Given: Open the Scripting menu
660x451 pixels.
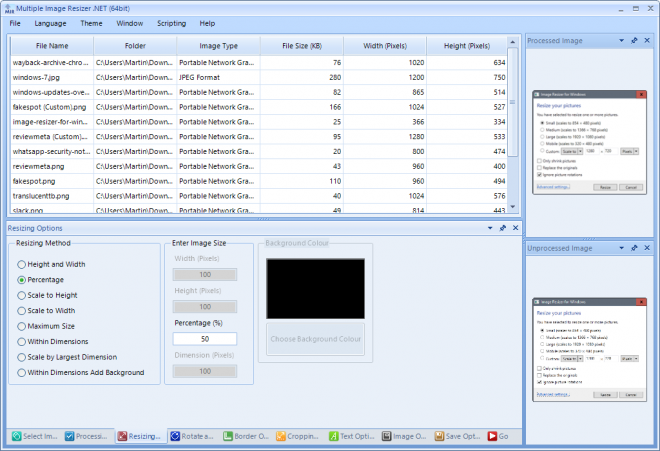Looking at the screenshot, I should click(171, 22).
